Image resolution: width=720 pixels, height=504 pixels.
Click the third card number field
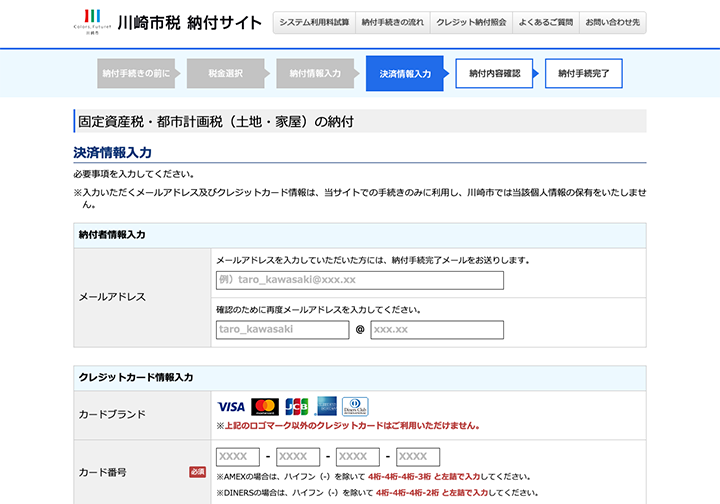[358, 457]
